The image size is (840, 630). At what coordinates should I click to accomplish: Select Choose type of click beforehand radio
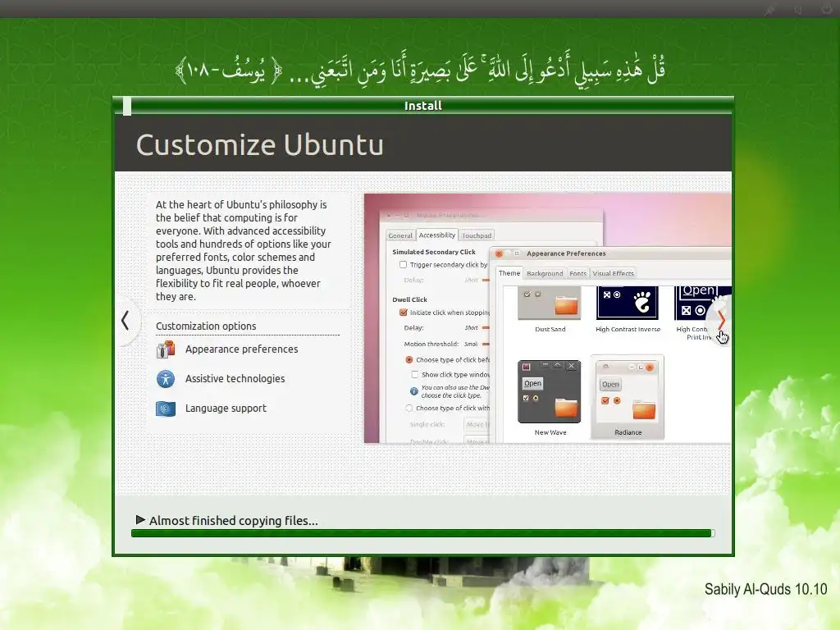point(409,360)
